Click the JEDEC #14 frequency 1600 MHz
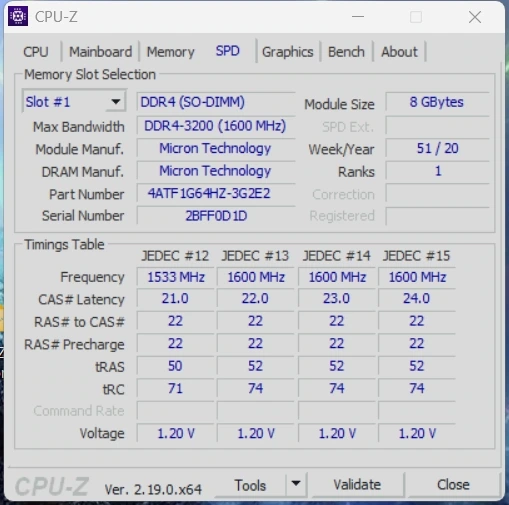509x505 pixels. (x=337, y=277)
